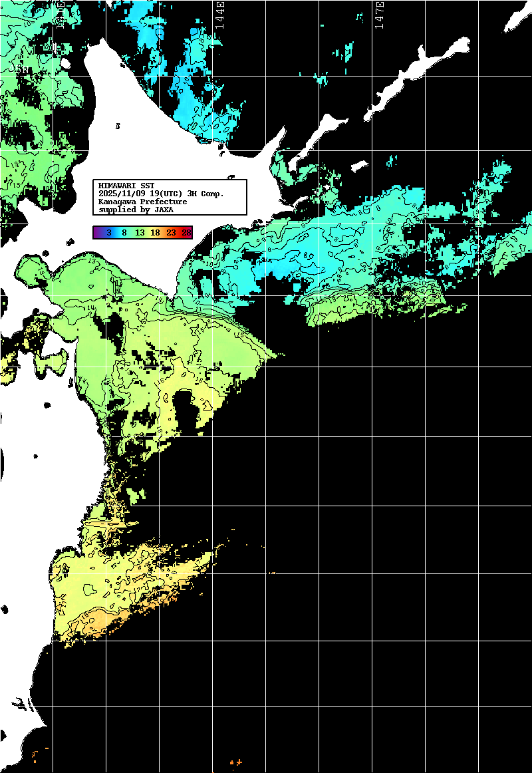
Task: Click the orange markers at the bottom edge
Action: coord(235,762)
